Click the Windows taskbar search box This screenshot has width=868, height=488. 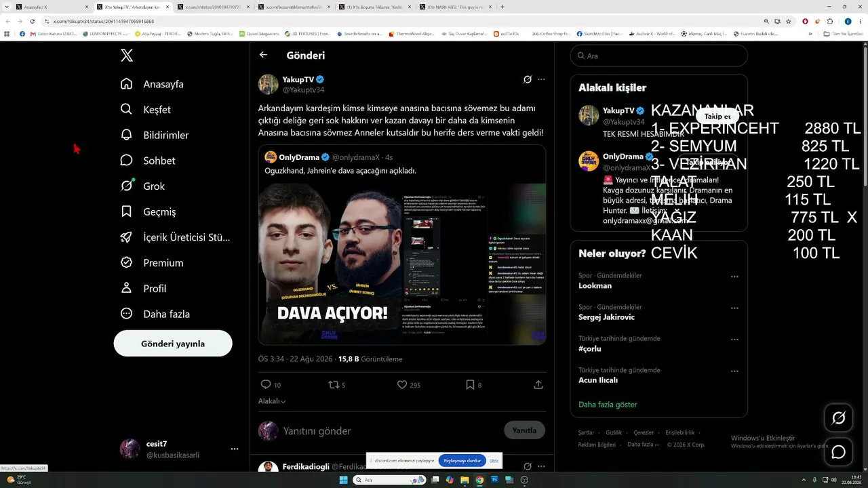coord(388,480)
